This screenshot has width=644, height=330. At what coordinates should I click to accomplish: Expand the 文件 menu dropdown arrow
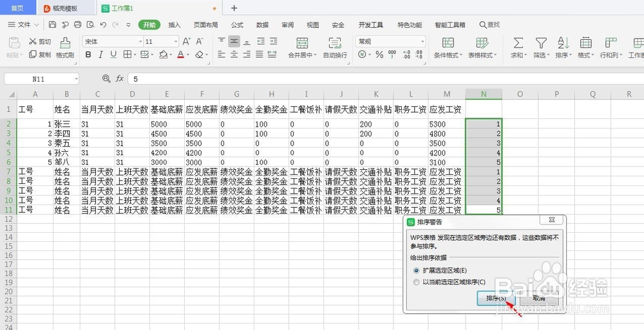tap(36, 25)
